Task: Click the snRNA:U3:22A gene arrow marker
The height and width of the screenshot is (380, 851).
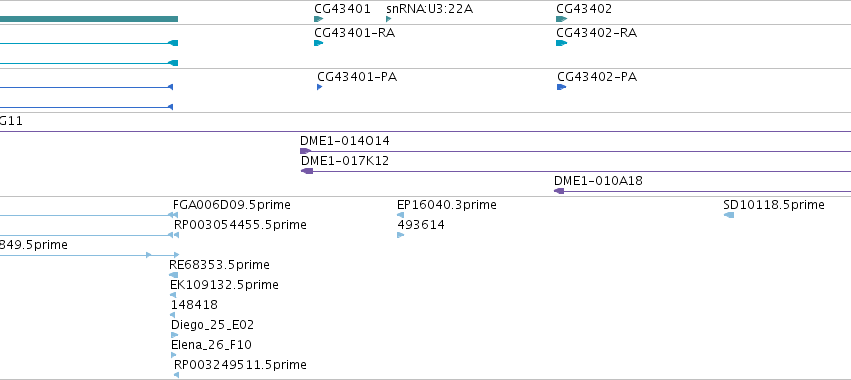Action: [x=389, y=19]
